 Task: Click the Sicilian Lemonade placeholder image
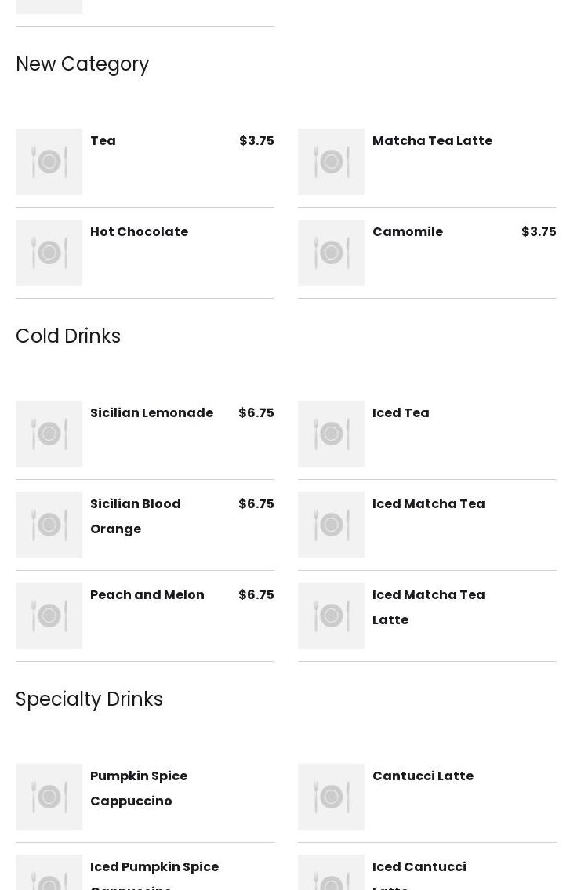49,434
